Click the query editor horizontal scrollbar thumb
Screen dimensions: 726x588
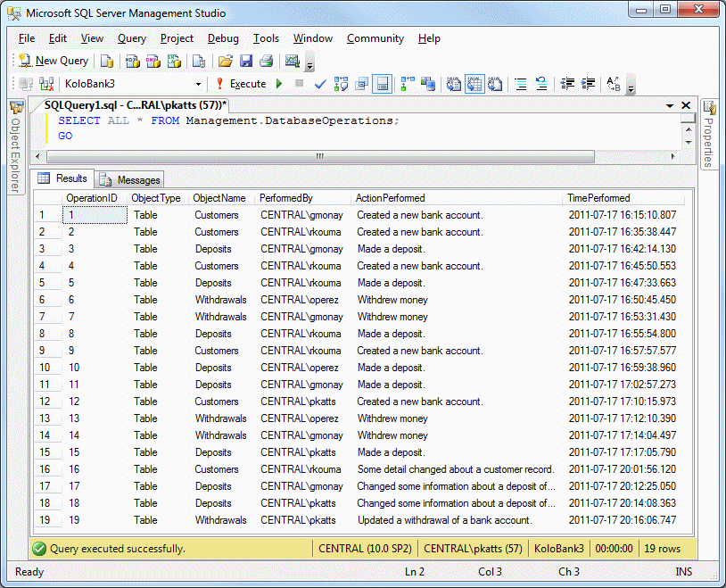pos(320,157)
